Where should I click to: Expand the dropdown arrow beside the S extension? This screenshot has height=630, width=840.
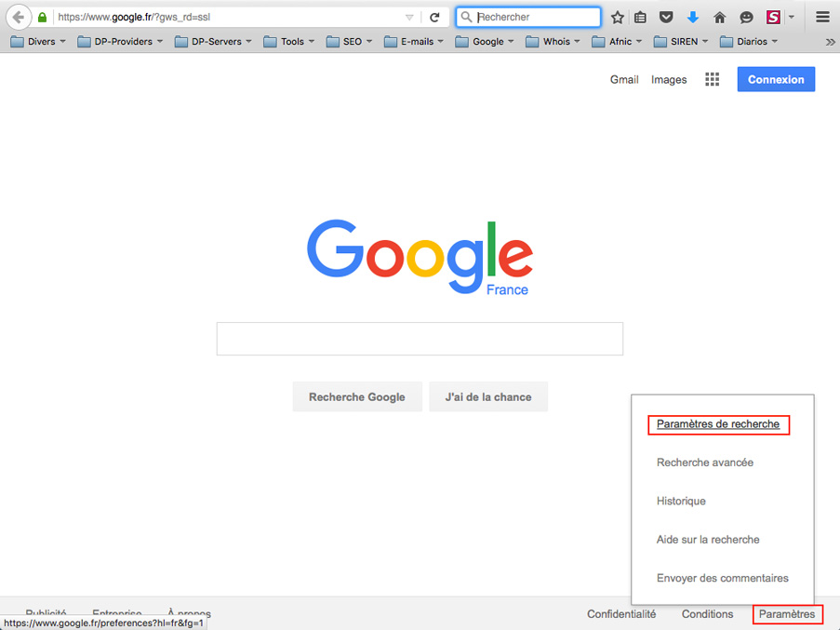(791, 17)
